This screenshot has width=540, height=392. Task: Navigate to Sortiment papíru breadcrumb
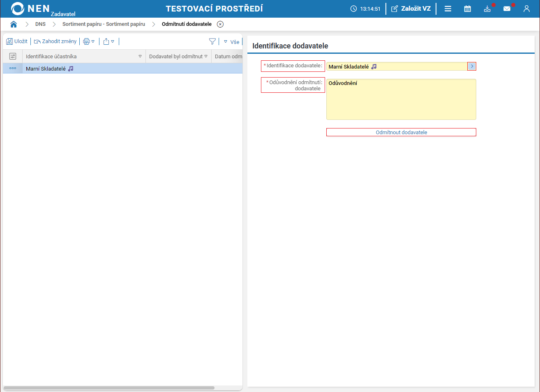pyautogui.click(x=104, y=24)
